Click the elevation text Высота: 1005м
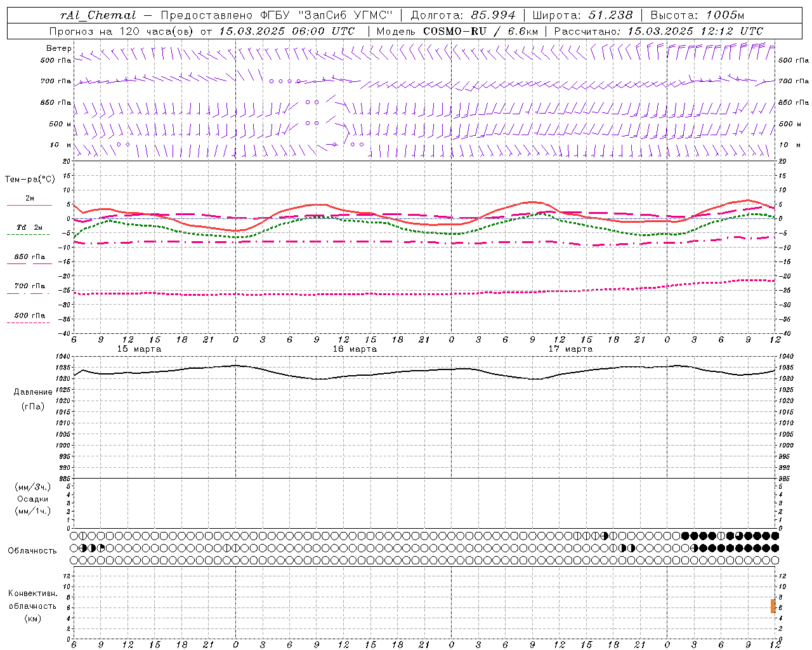812x650 pixels. tap(698, 15)
